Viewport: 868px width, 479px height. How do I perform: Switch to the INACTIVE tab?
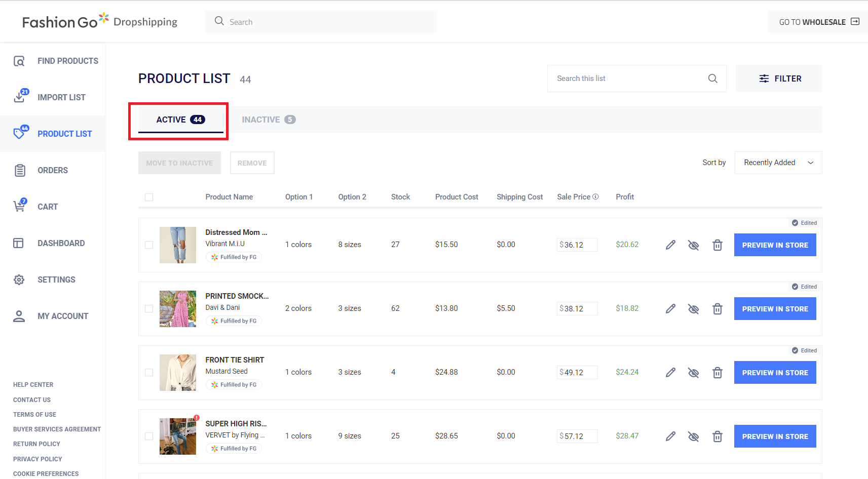point(268,119)
